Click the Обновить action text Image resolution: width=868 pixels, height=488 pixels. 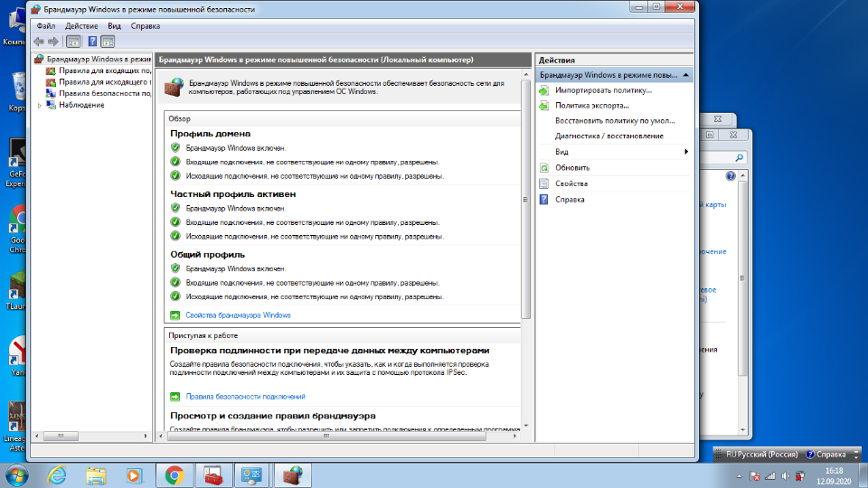click(x=572, y=168)
